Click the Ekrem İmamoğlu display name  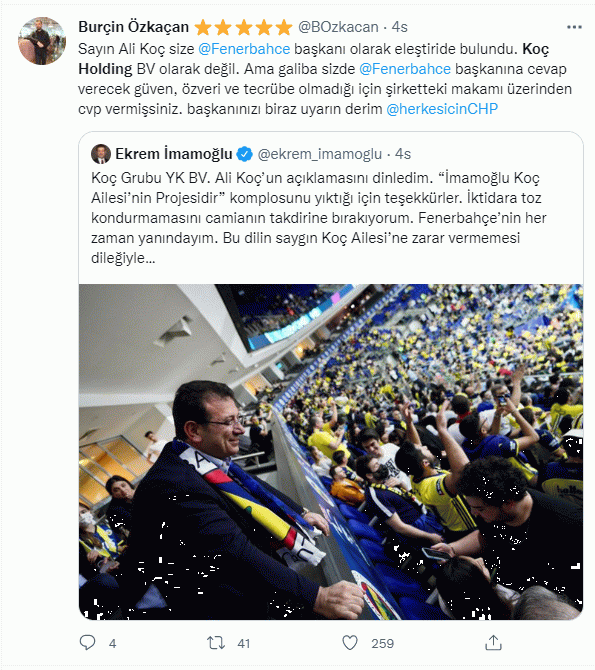174,154
